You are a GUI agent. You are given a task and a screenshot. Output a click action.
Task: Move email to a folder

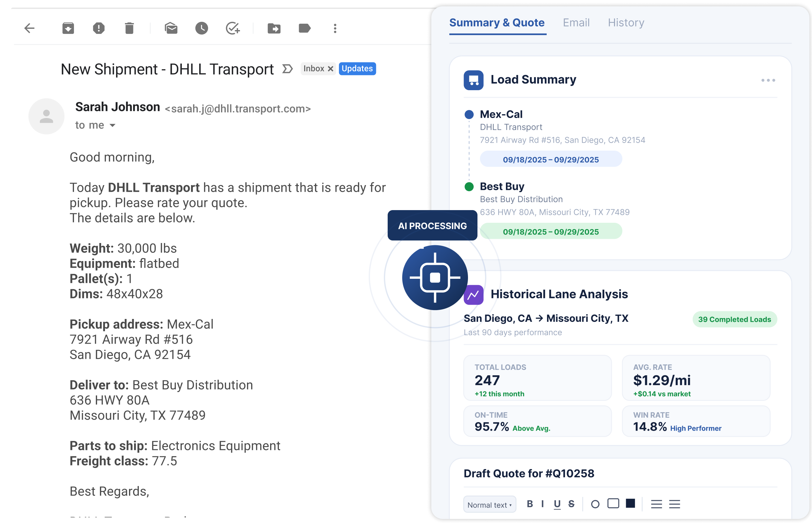(x=274, y=28)
